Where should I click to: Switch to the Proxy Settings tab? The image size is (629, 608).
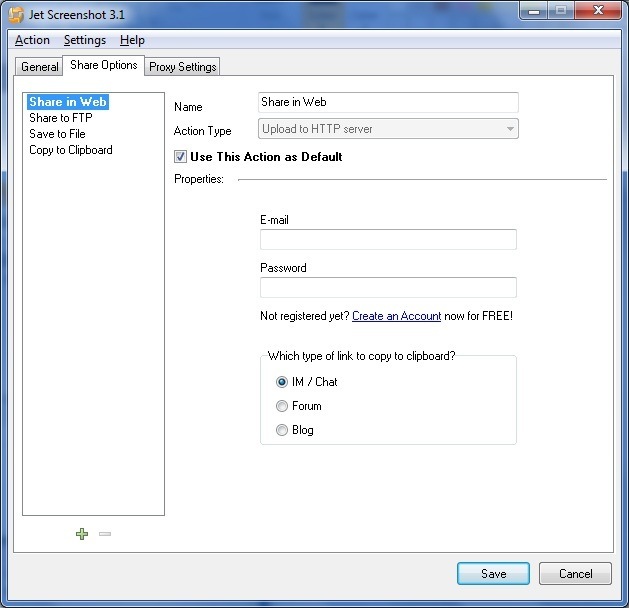click(x=183, y=67)
